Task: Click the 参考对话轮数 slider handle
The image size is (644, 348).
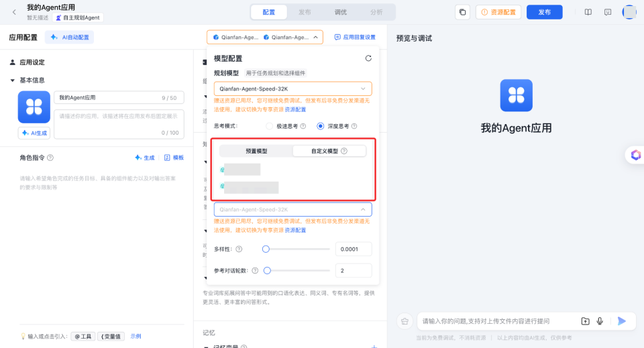Action: [x=268, y=270]
